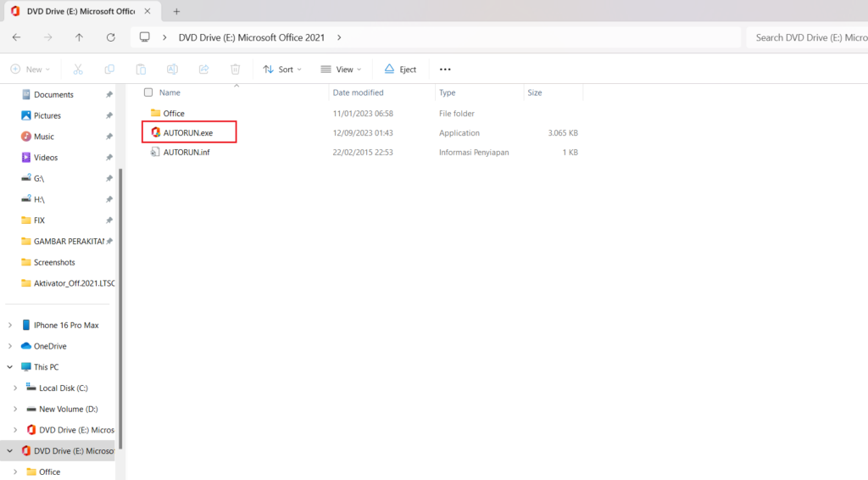Expand the New Volume (D:) node

15,409
